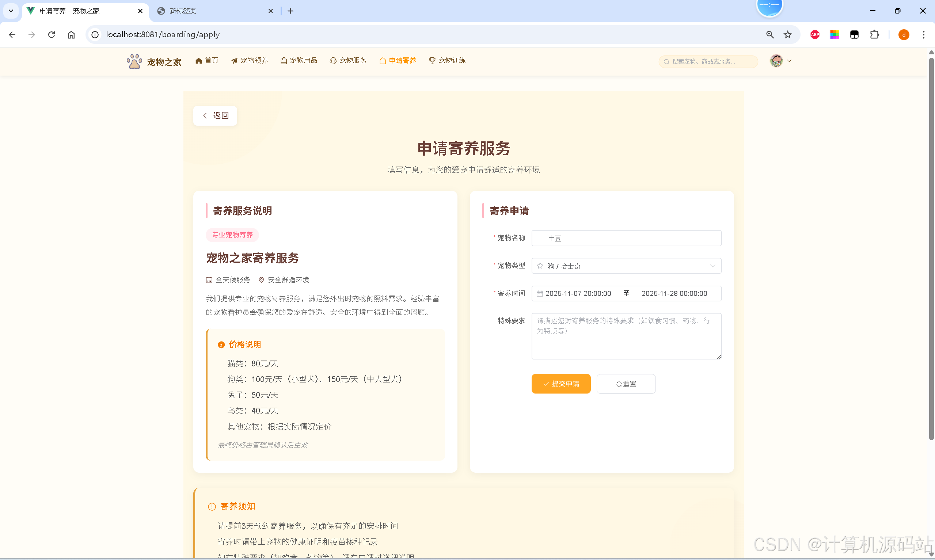Switch to the 申请寄养 - 宠物之家 tab
The image size is (935, 560).
coord(85,11)
